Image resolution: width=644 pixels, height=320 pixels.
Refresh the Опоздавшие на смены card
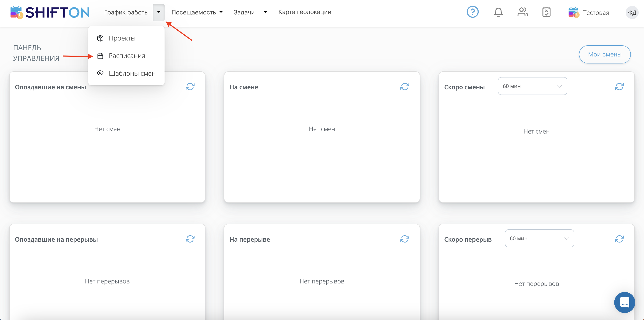190,87
